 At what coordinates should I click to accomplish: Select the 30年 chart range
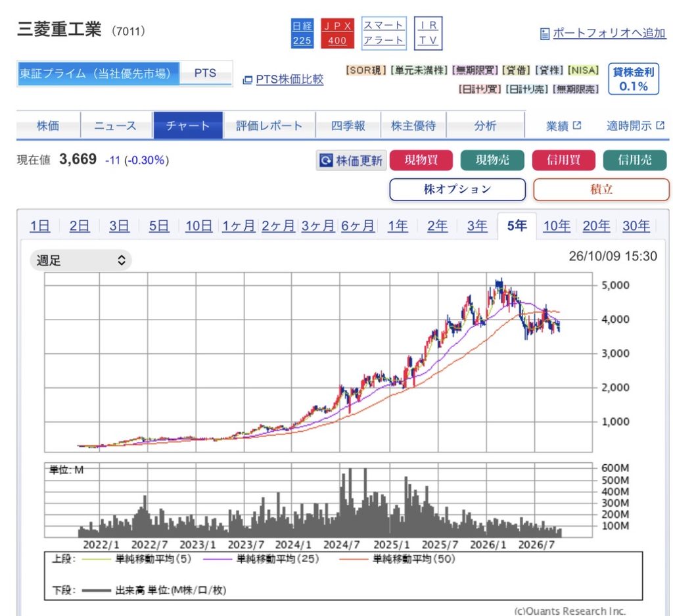click(636, 225)
